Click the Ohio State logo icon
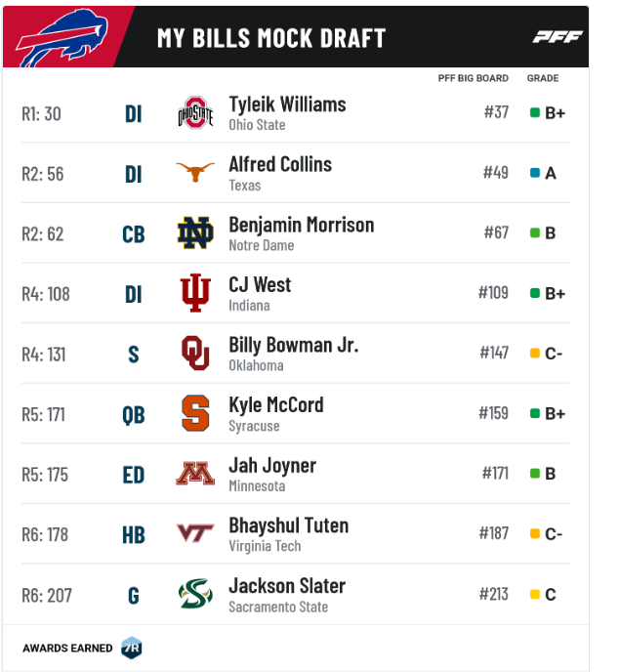Image resolution: width=619 pixels, height=672 pixels. tap(195, 112)
